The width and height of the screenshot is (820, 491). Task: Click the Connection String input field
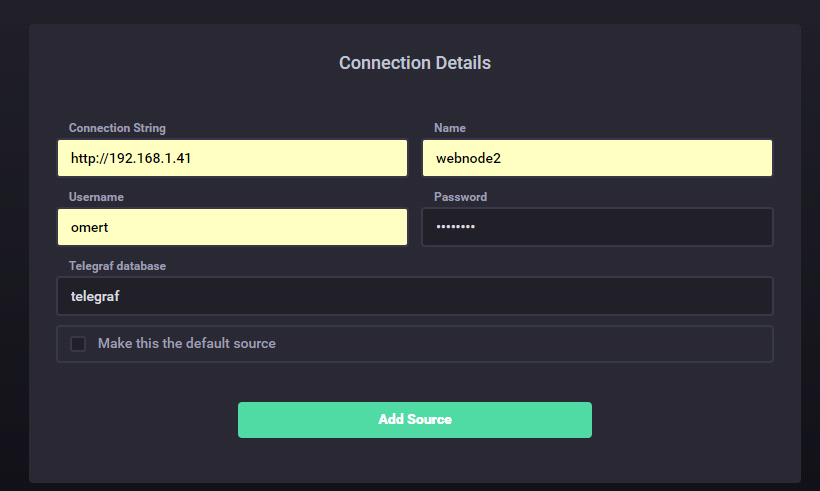[x=232, y=158]
